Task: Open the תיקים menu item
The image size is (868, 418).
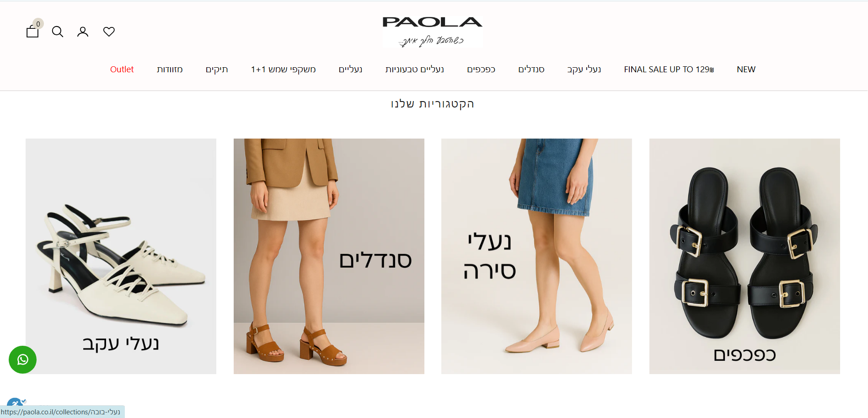Action: (217, 70)
